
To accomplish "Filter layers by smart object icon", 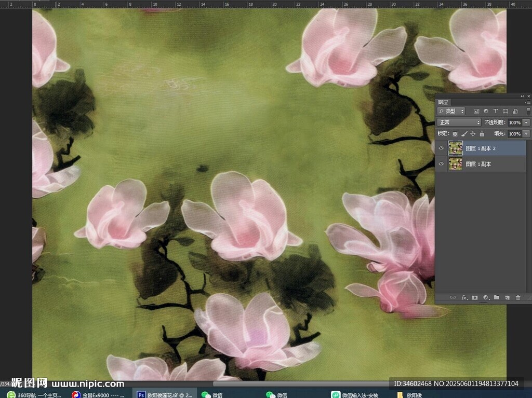I will tap(515, 111).
